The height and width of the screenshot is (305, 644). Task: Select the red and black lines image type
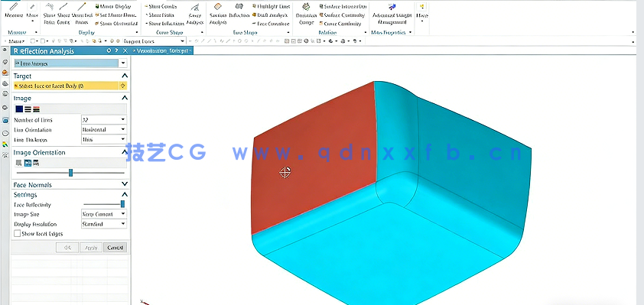pos(36,109)
